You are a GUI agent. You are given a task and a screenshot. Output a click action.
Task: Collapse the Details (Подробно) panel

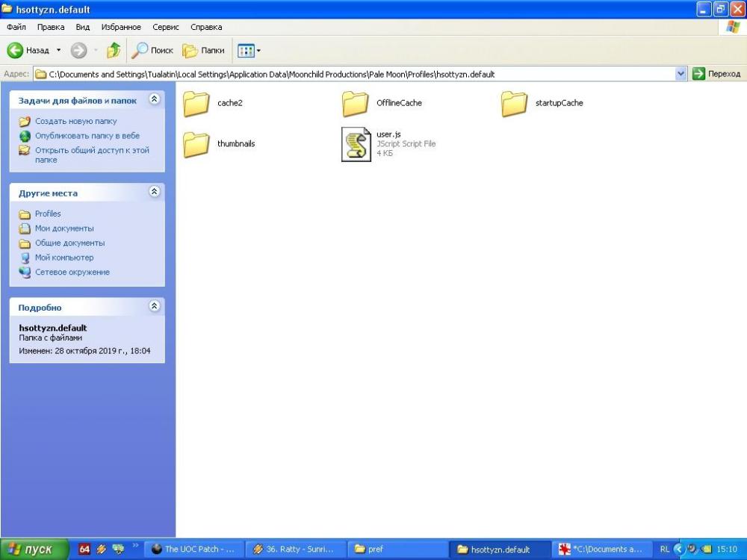pos(154,306)
